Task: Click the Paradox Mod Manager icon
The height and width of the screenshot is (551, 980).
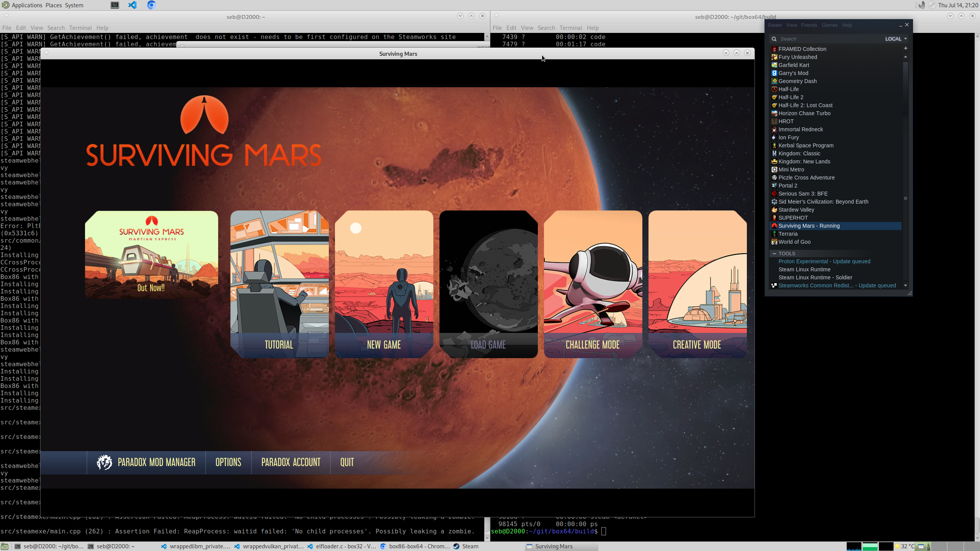Action: (104, 462)
